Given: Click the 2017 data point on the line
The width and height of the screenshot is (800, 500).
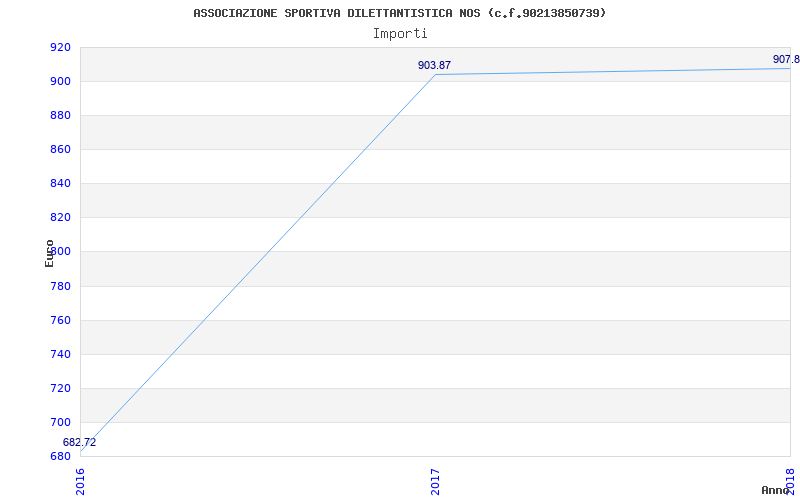Looking at the screenshot, I should point(435,74).
